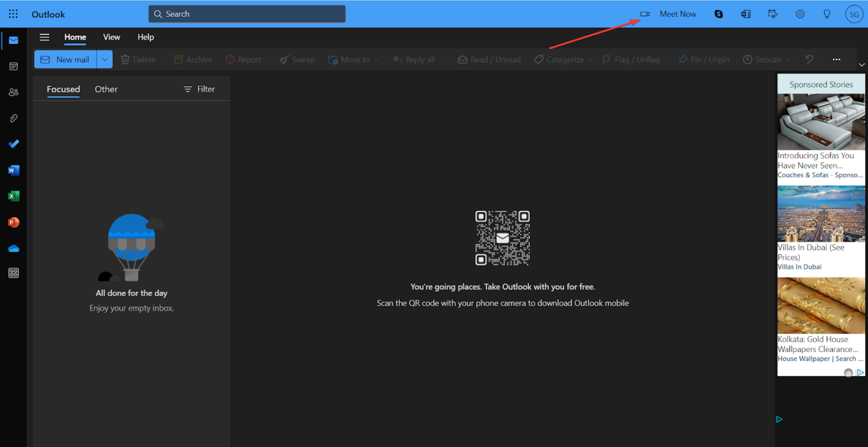Screen dimensions: 868x447
Task: Open Villas In Dubai ad link
Action: (811, 252)
